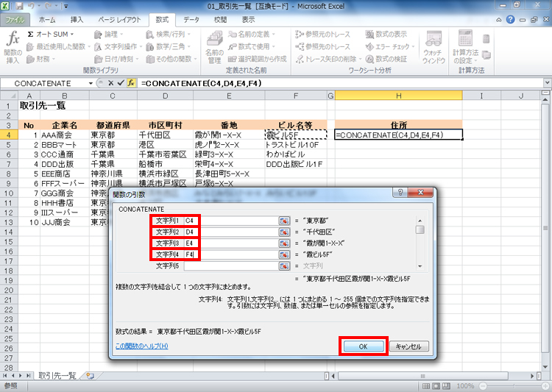This screenshot has width=552, height=392.
Task: Open 最近使用した関数 function list
Action: pos(58,46)
